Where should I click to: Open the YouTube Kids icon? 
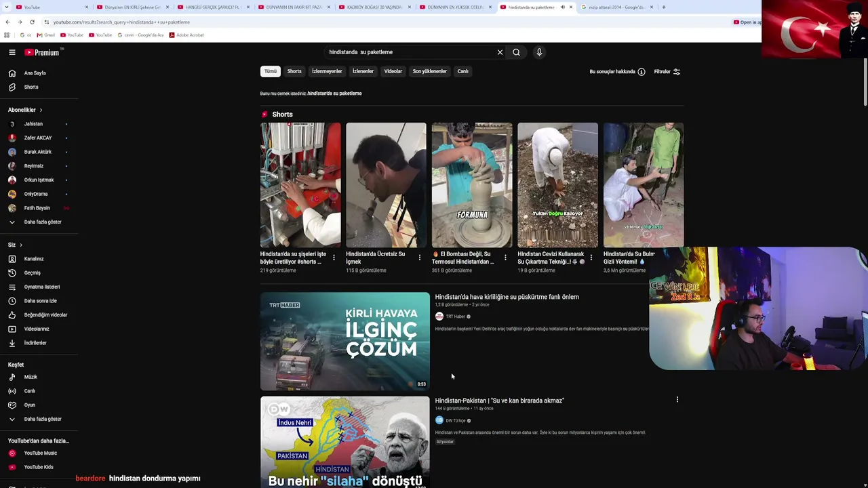tap(12, 467)
